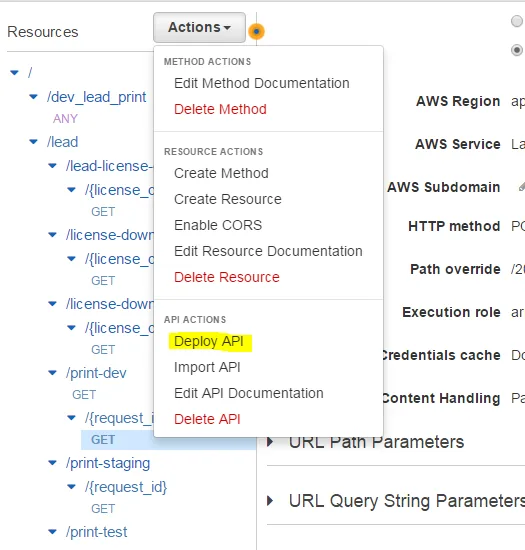Select the unselected top radio button
The width and height of the screenshot is (525, 550).
[x=517, y=21]
